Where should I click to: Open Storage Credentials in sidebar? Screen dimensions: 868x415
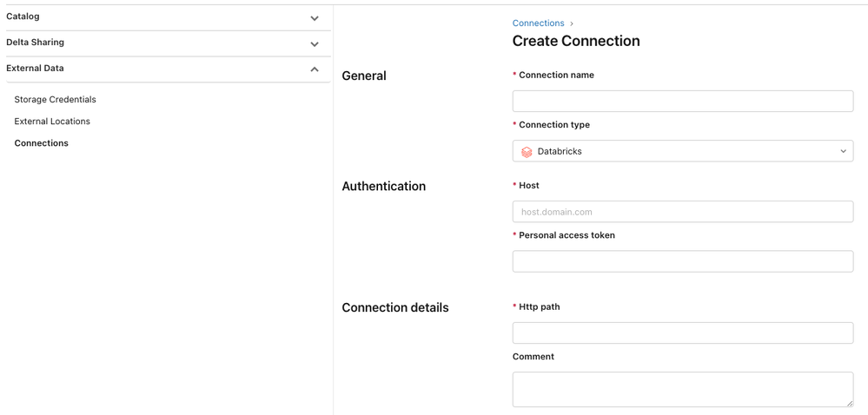pos(55,100)
